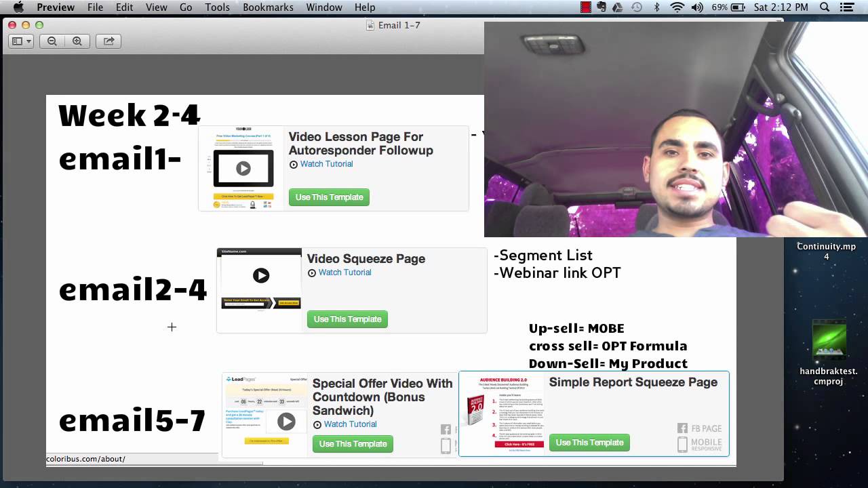Click the zoom in magnifier button
Image resolution: width=868 pixels, height=488 pixels.
click(77, 41)
